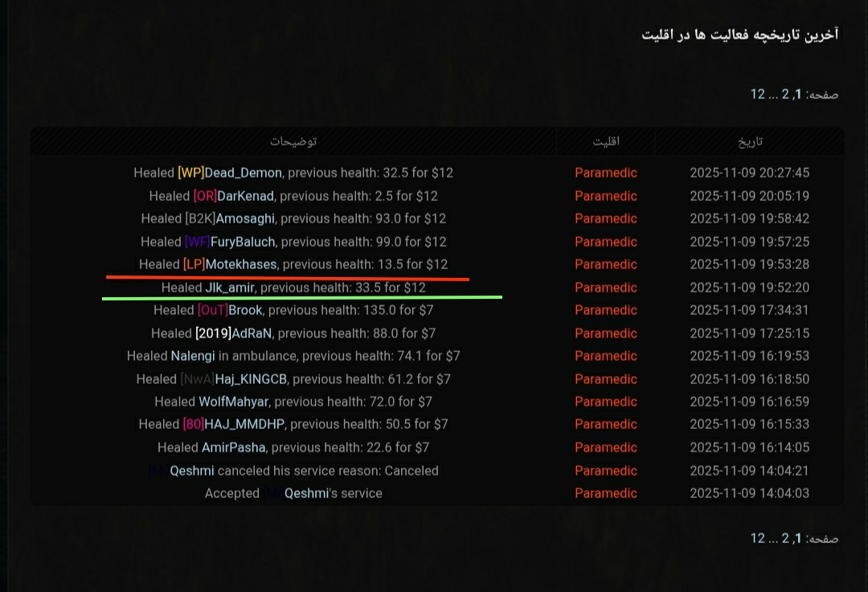Click Qeshmi name in Accepted service row

pos(306,493)
